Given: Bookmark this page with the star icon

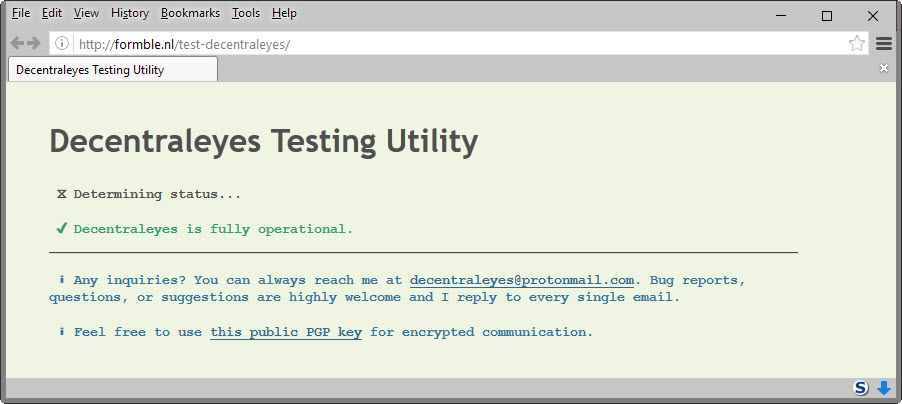Looking at the screenshot, I should pyautogui.click(x=857, y=44).
